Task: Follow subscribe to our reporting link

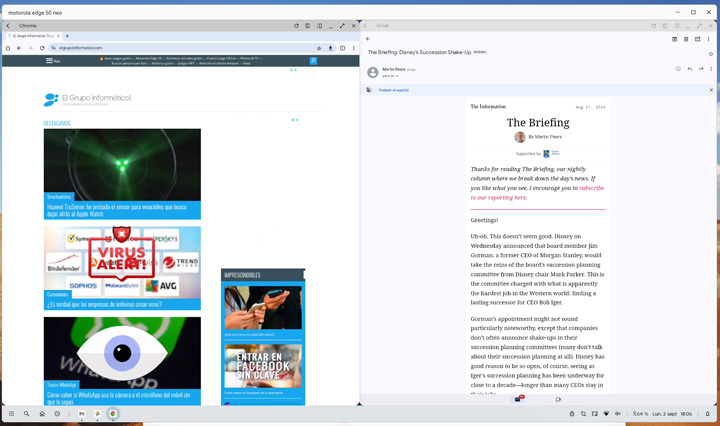Action: [x=537, y=193]
